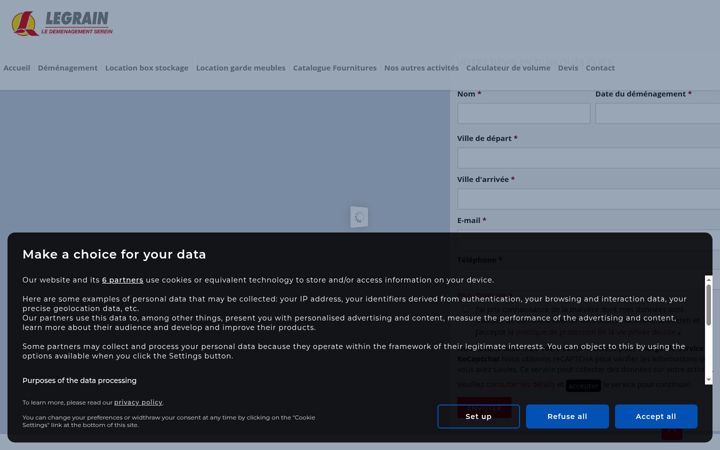This screenshot has width=720, height=450.
Task: Click the scrollbar down arrow in banner
Action: 709,380
